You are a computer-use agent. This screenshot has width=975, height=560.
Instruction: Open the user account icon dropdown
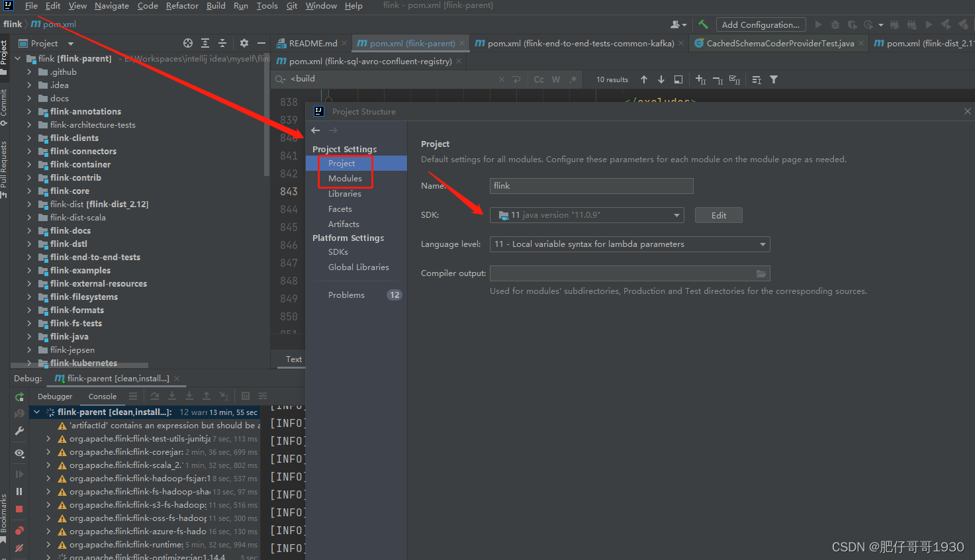click(x=678, y=24)
